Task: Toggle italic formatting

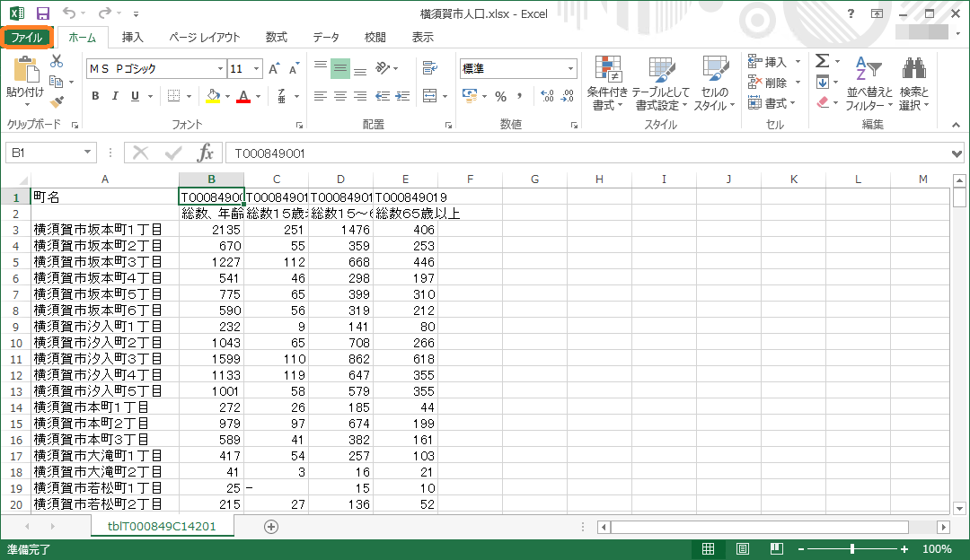Action: point(115,96)
